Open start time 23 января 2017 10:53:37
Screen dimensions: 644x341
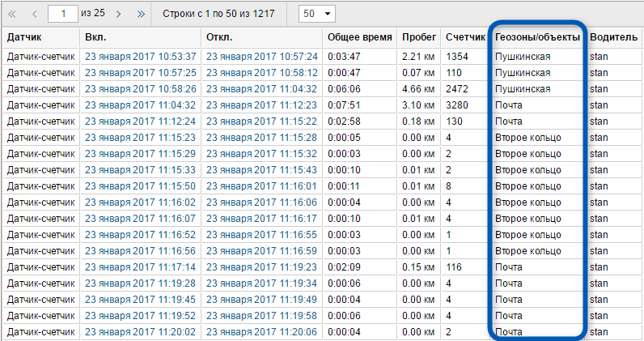[x=141, y=57]
